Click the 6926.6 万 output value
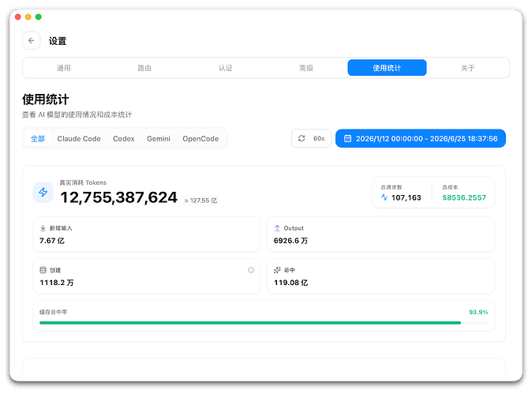The height and width of the screenshot is (394, 532). (x=290, y=241)
